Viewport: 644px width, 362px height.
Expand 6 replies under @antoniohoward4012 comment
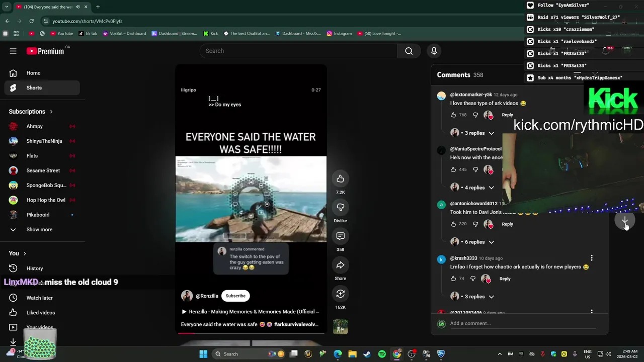click(474, 242)
